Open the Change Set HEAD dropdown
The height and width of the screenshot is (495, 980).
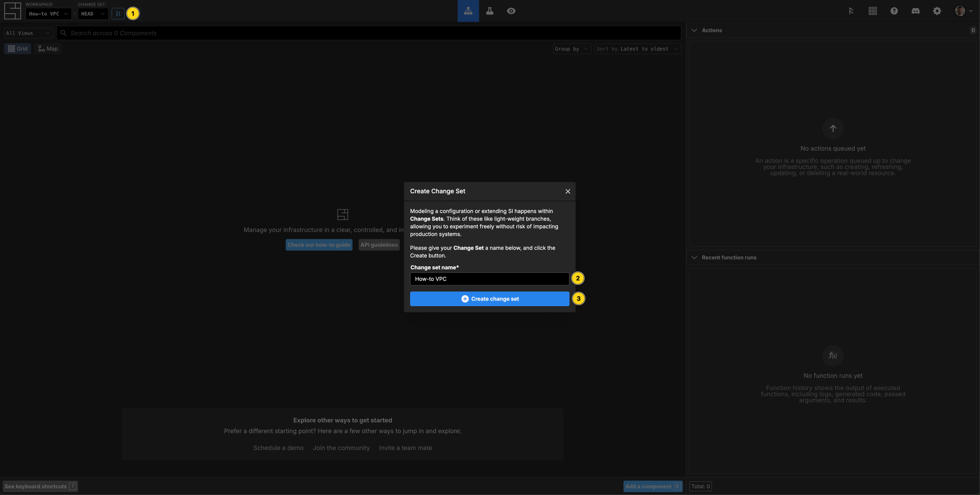(x=93, y=14)
